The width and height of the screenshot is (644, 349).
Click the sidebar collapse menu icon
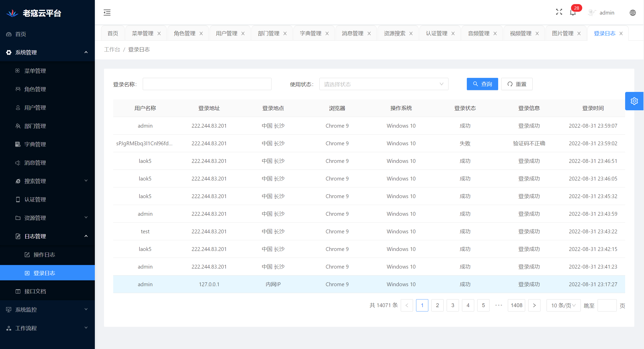[107, 13]
